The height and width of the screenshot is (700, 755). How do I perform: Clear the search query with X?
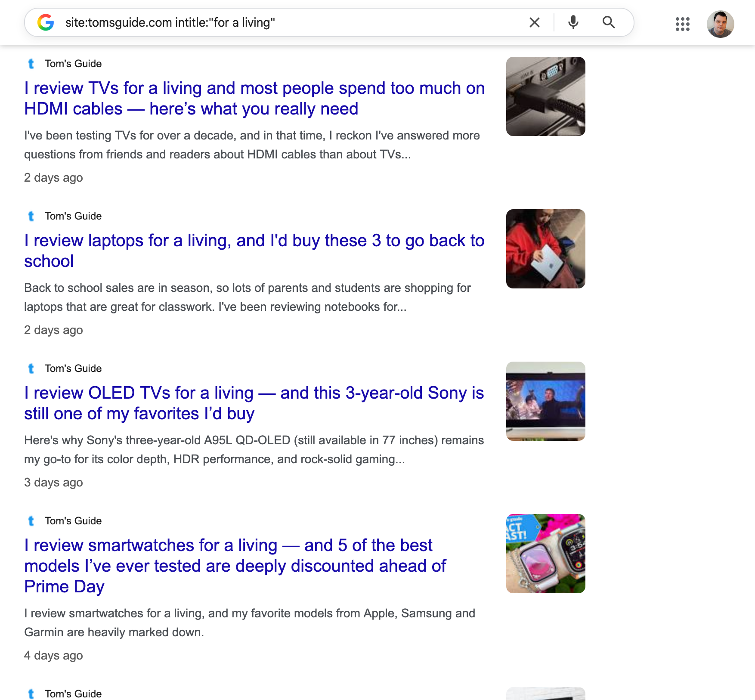[x=535, y=22]
